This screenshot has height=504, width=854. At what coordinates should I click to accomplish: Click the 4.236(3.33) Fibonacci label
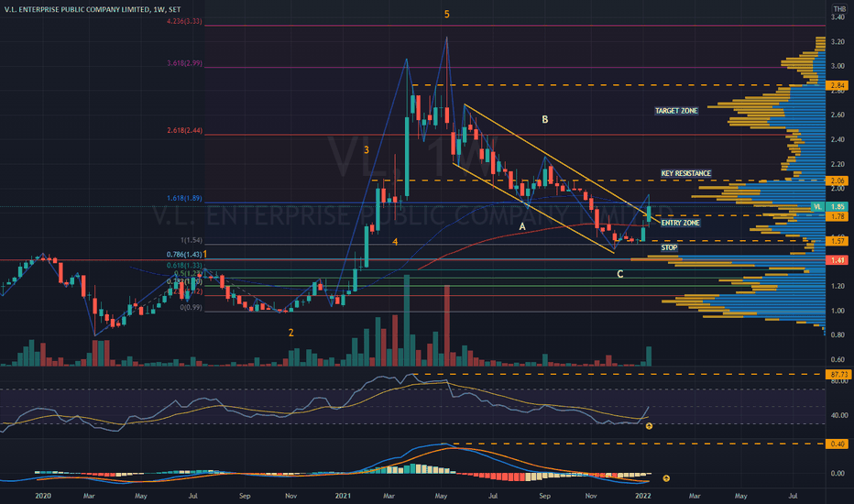click(184, 21)
